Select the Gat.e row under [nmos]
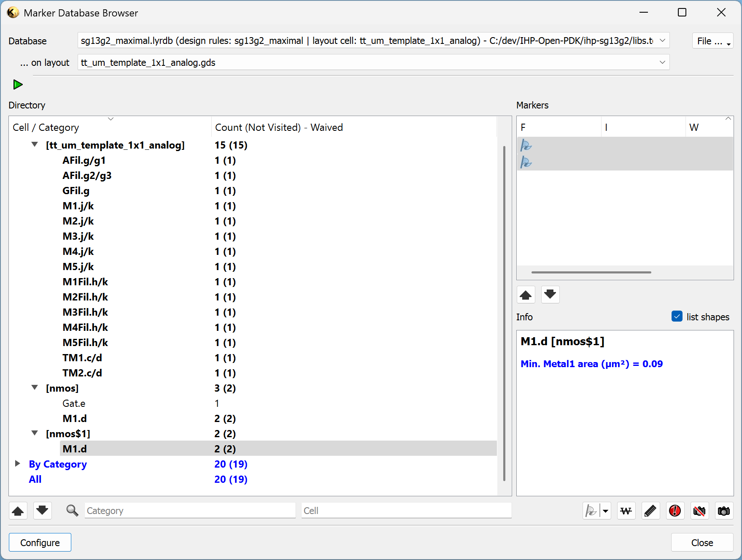Viewport: 742px width, 560px height. (253, 403)
